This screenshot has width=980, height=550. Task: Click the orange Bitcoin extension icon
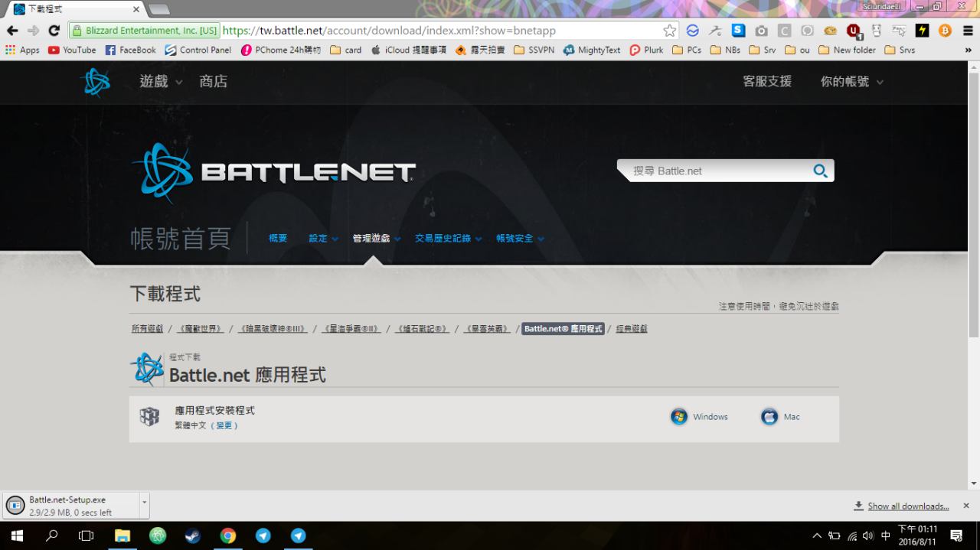click(946, 31)
